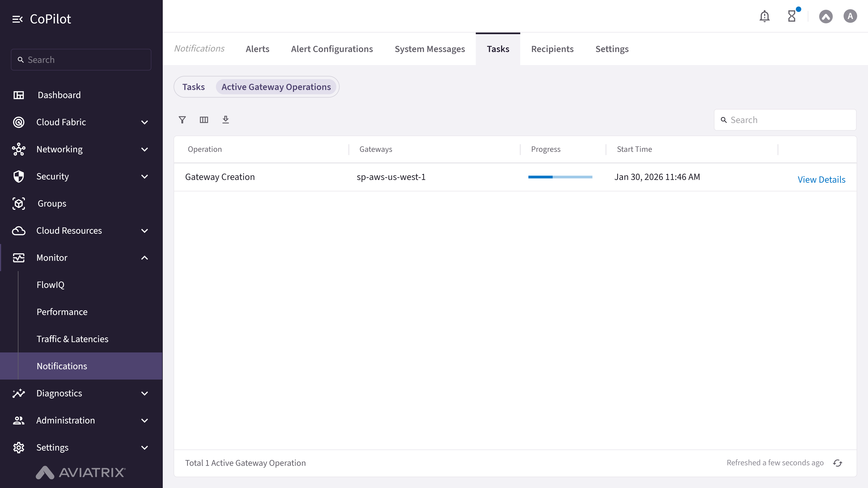Open the top Settings tab

click(x=612, y=49)
